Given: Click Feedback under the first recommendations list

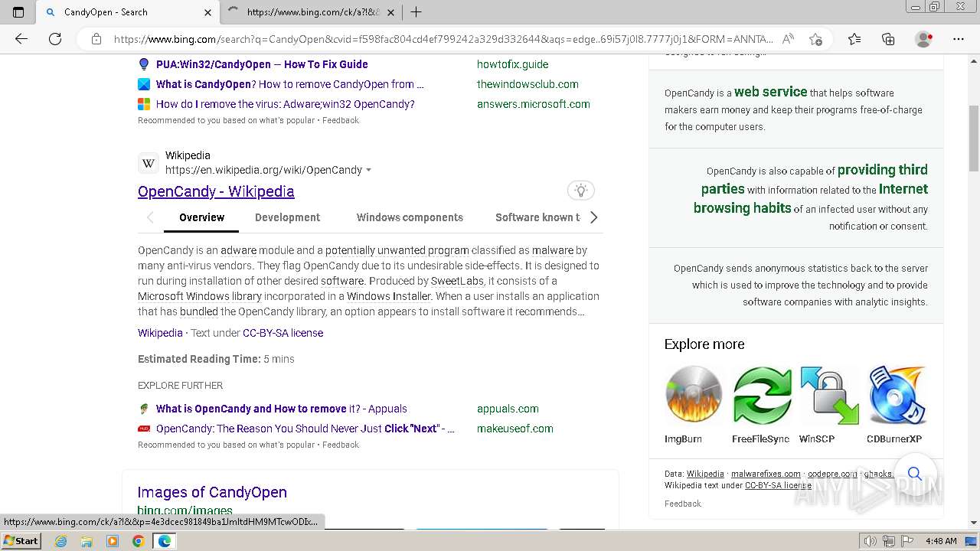Looking at the screenshot, I should click(341, 120).
